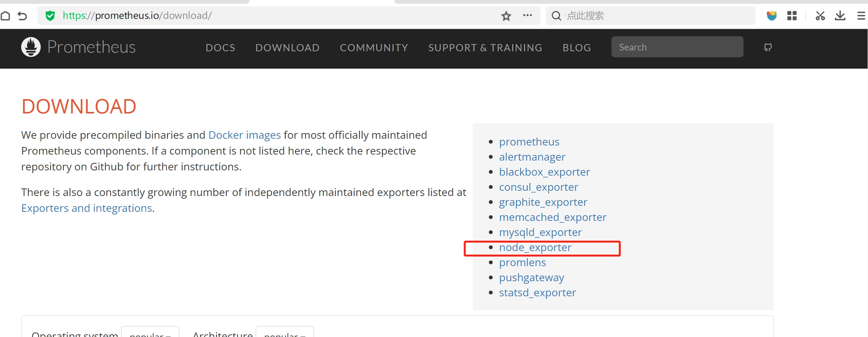The width and height of the screenshot is (868, 337).
Task: Follow the Docker images link
Action: coord(244,135)
